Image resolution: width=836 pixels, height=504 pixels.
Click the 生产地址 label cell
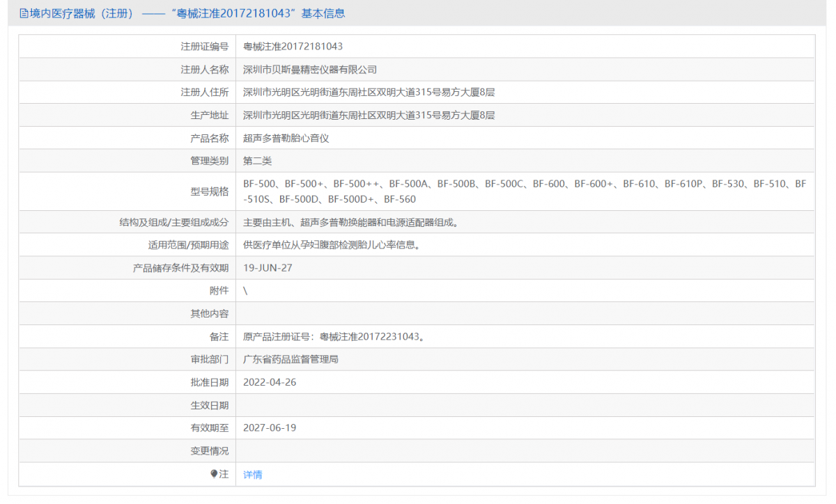pos(127,116)
